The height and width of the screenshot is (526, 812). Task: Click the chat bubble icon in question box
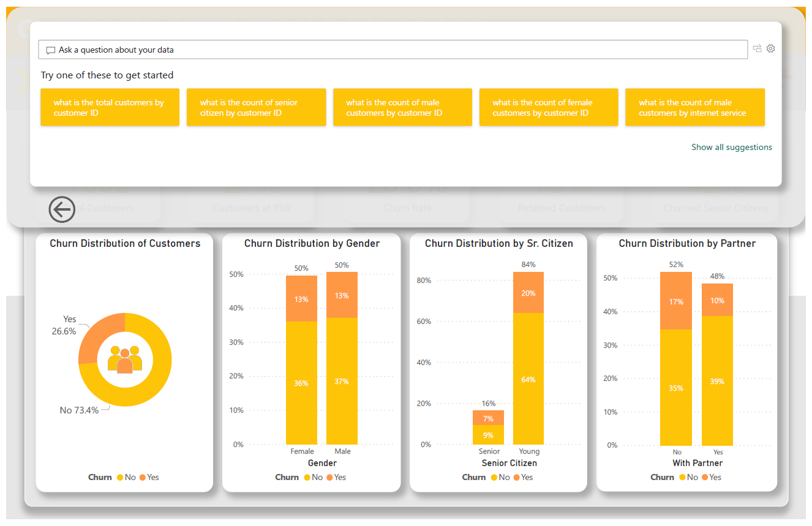tap(51, 50)
